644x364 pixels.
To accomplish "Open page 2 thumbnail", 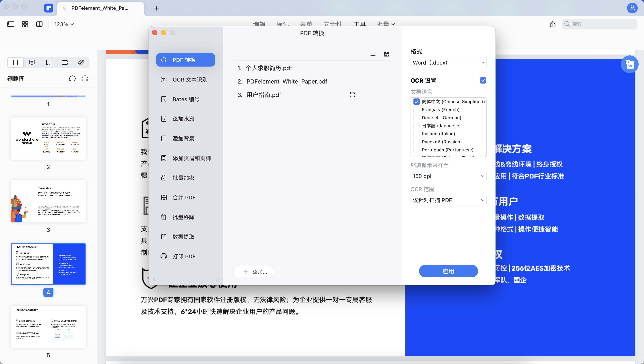I will click(48, 139).
